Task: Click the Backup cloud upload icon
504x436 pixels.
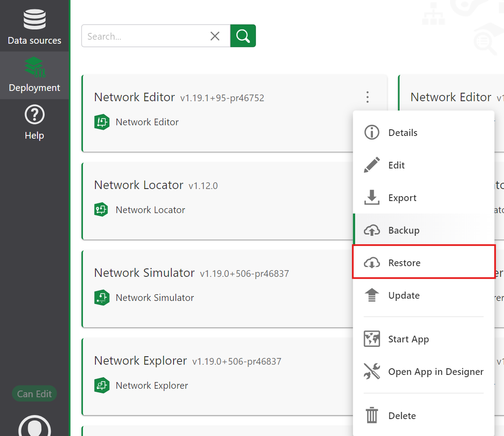Action: [x=372, y=230]
